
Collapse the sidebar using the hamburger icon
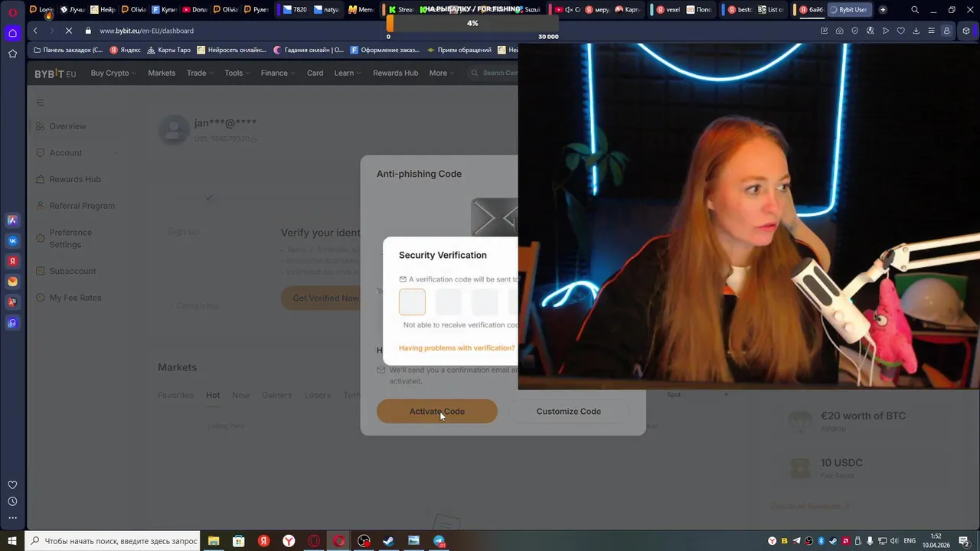[x=41, y=103]
